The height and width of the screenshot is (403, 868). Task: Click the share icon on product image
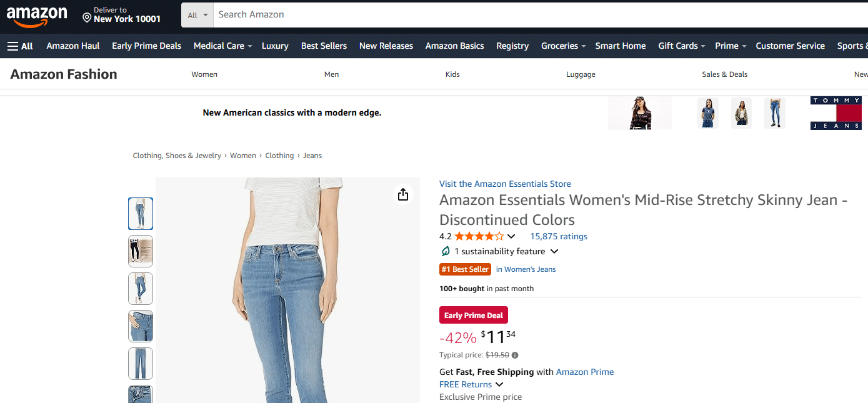tap(403, 195)
